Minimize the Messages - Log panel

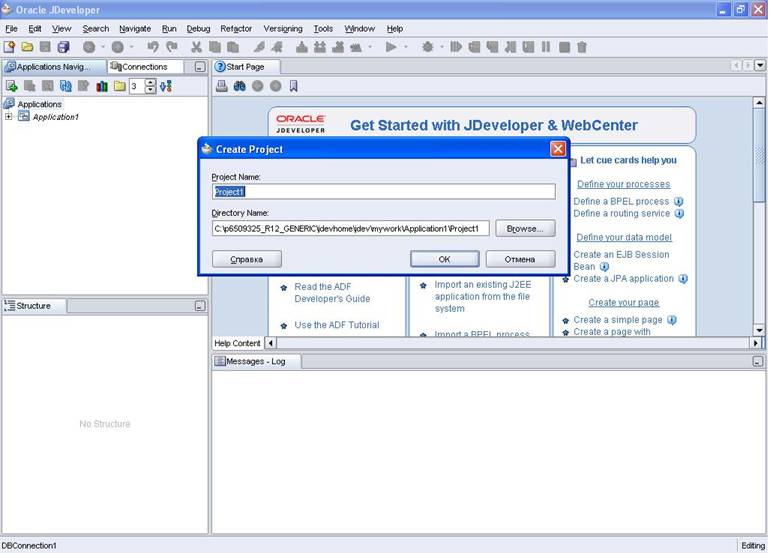point(758,361)
